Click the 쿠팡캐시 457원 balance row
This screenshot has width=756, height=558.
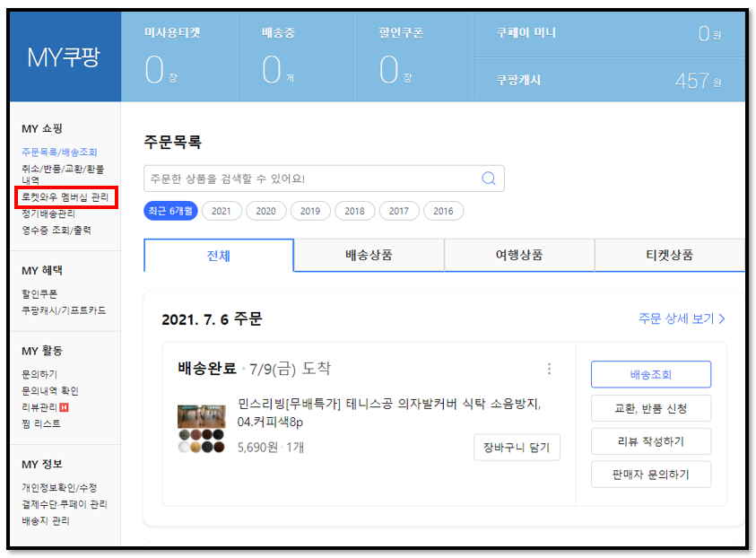tap(609, 80)
